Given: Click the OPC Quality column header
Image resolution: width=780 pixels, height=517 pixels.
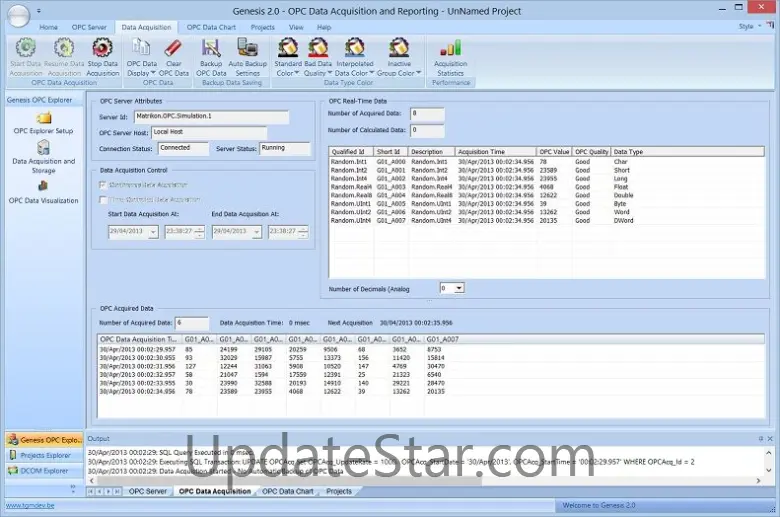Looking at the screenshot, I should tap(591, 152).
